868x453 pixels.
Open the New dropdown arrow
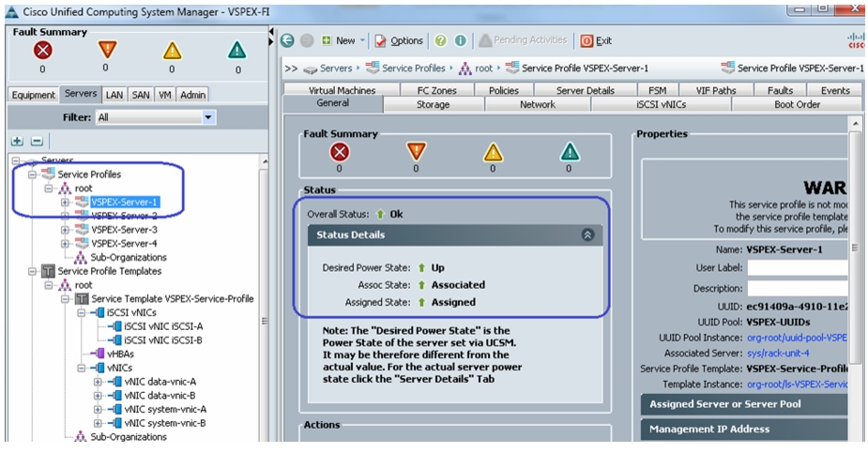tap(363, 40)
